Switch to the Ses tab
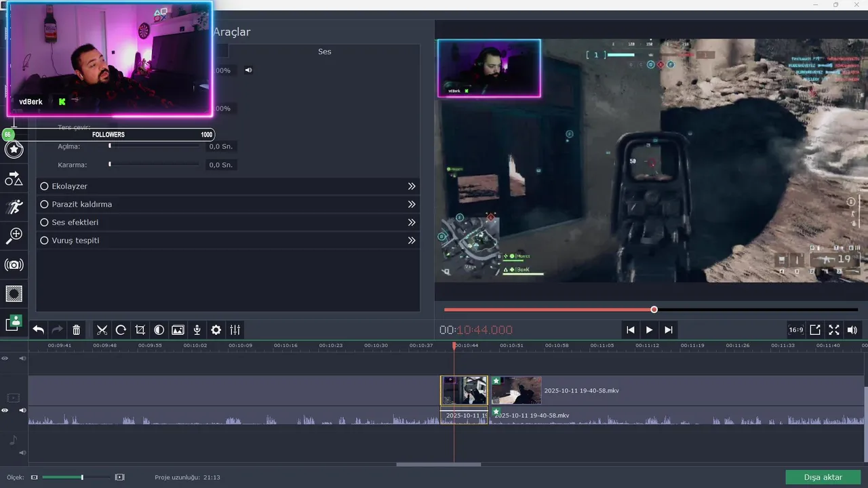This screenshot has width=868, height=488. tap(324, 52)
